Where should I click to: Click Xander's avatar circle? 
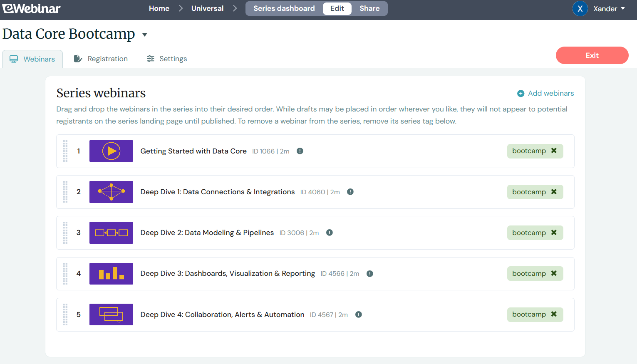(580, 9)
